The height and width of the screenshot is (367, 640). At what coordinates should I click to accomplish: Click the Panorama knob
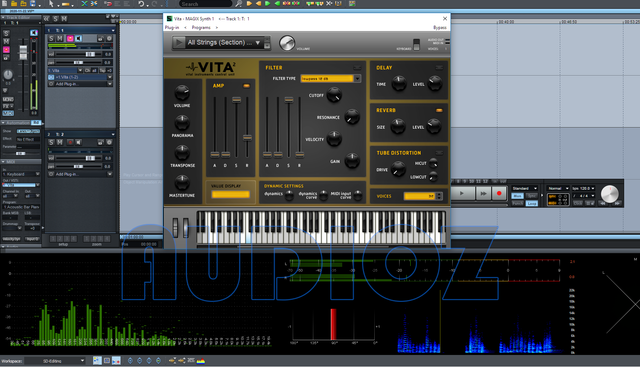[182, 122]
